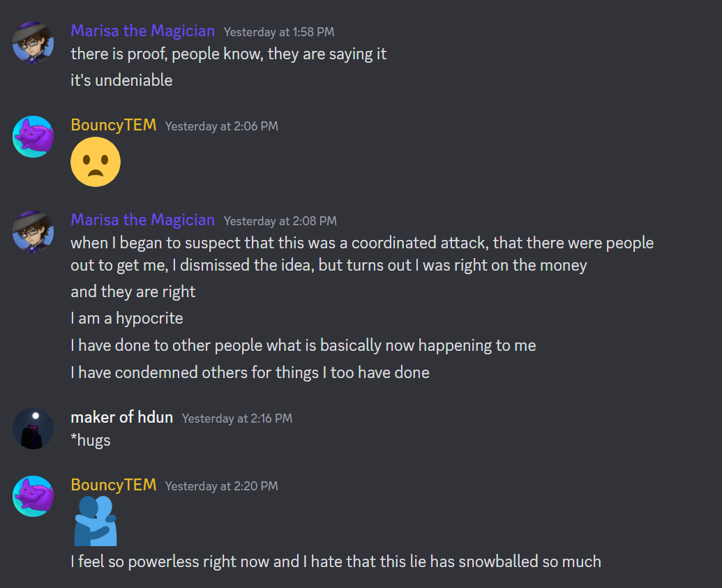Click the yellow frowning face emoji

96,162
